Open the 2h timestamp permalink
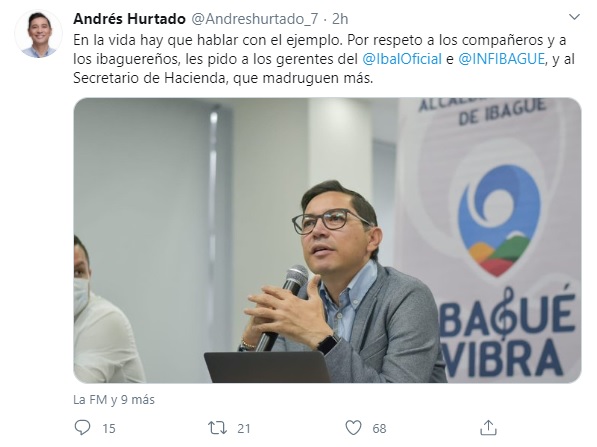597x447 pixels. tap(340, 19)
